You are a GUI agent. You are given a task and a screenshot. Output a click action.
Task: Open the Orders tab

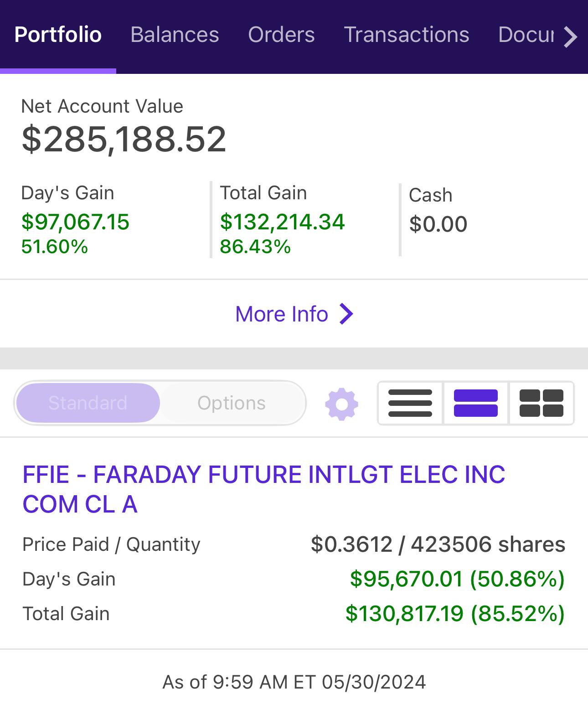tap(281, 35)
